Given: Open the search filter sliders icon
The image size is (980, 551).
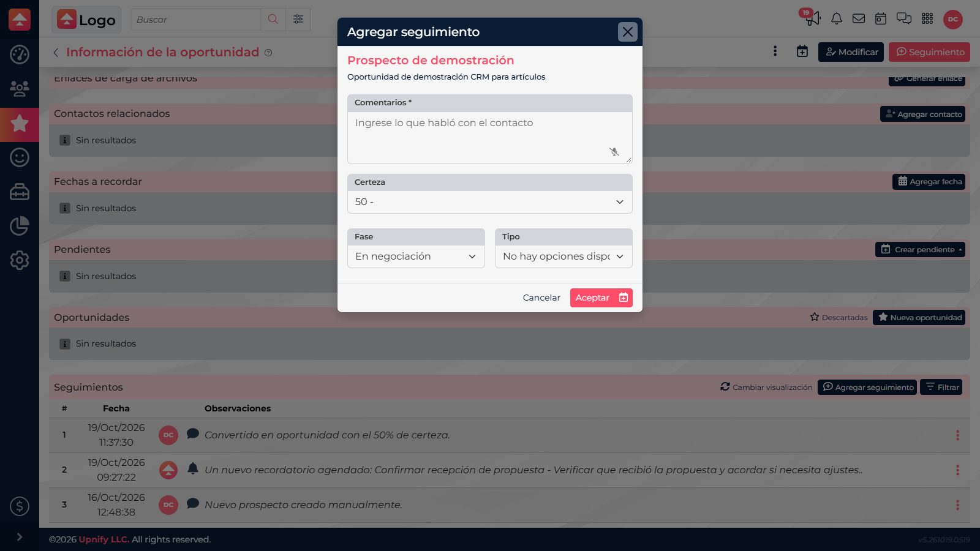Looking at the screenshot, I should (298, 20).
